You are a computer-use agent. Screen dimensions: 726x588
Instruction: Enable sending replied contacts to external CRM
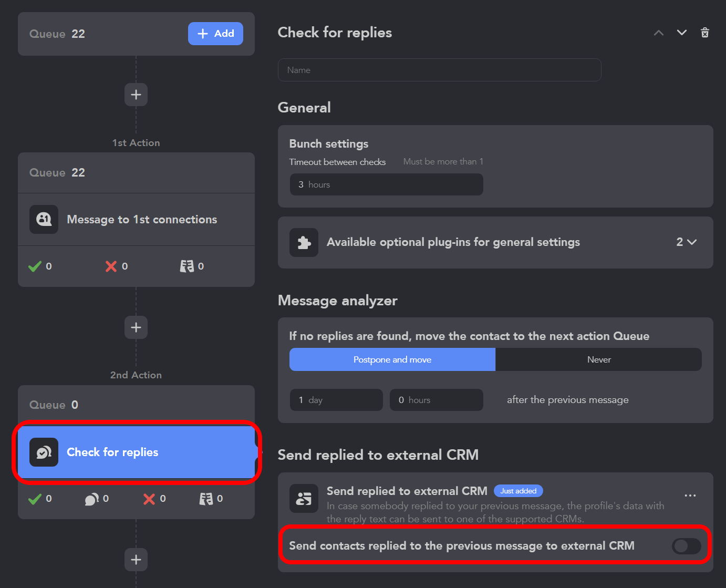point(686,546)
